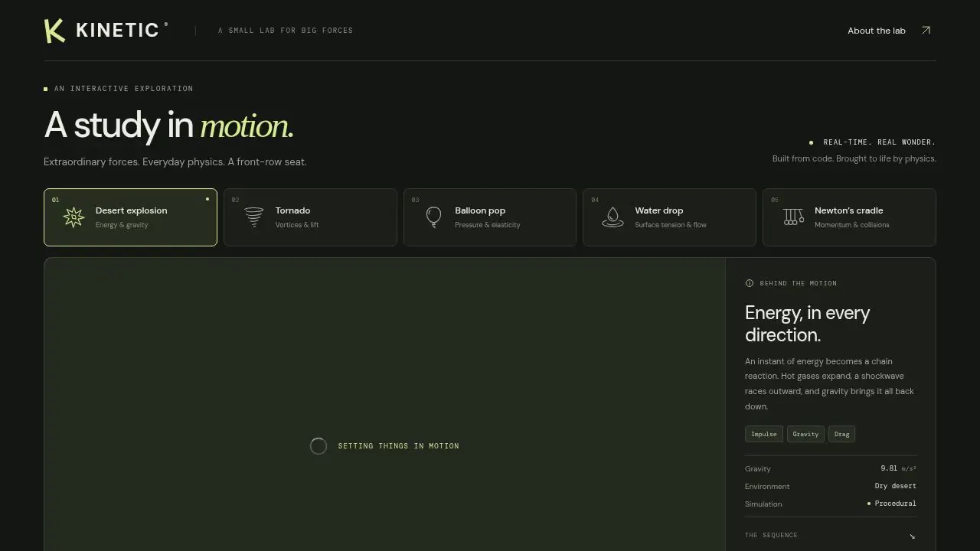Click the "A study in motion." headline
Viewport: 980px width, 551px height.
168,126
